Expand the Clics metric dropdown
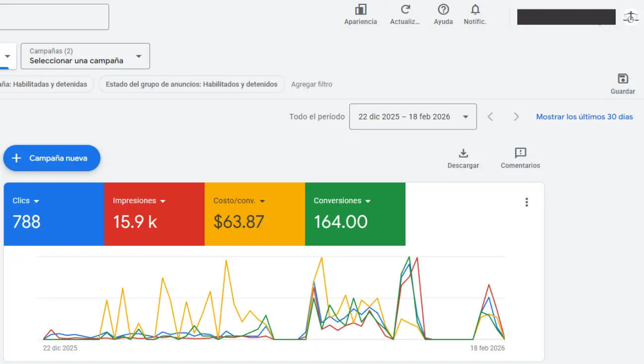The image size is (644, 364). tap(26, 201)
